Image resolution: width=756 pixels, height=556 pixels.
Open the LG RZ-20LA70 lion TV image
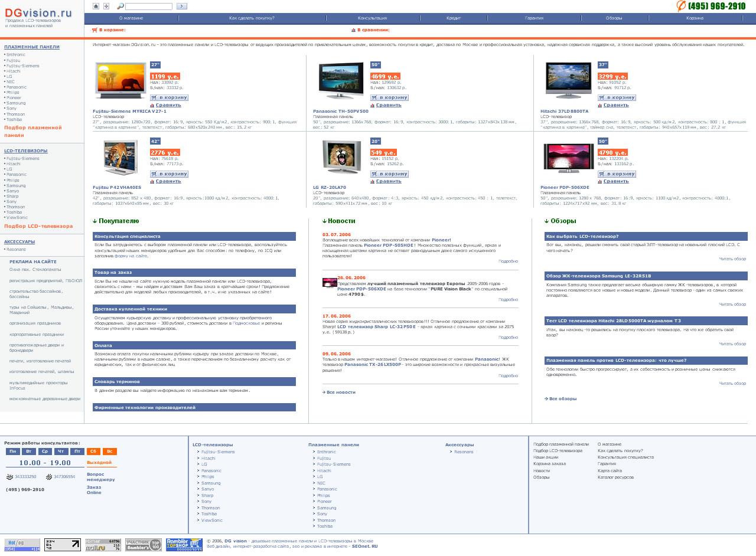(342, 157)
